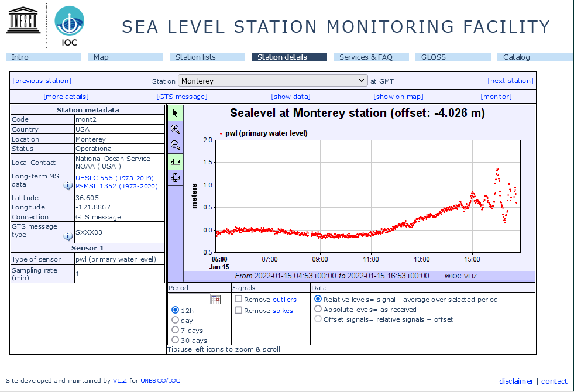Click the Sea Level Station Monitoring Facility heading
This screenshot has width=574, height=392.
[x=336, y=27]
